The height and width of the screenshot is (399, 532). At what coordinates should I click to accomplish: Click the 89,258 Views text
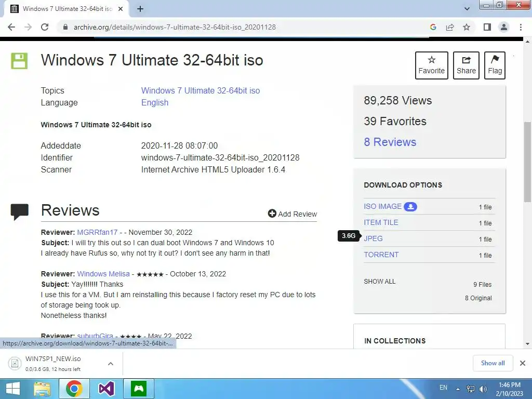pos(397,100)
